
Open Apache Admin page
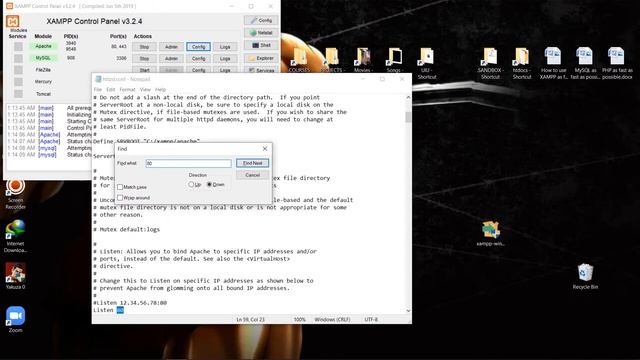[x=171, y=47]
